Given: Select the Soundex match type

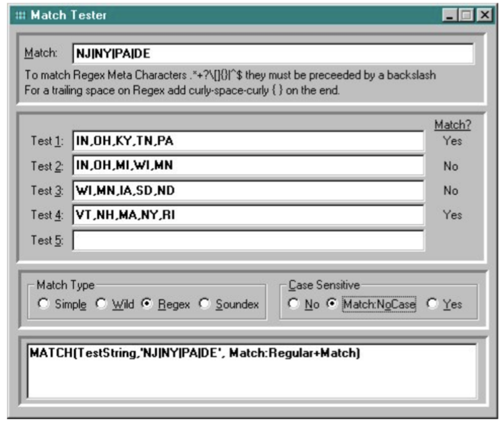Looking at the screenshot, I should (203, 304).
